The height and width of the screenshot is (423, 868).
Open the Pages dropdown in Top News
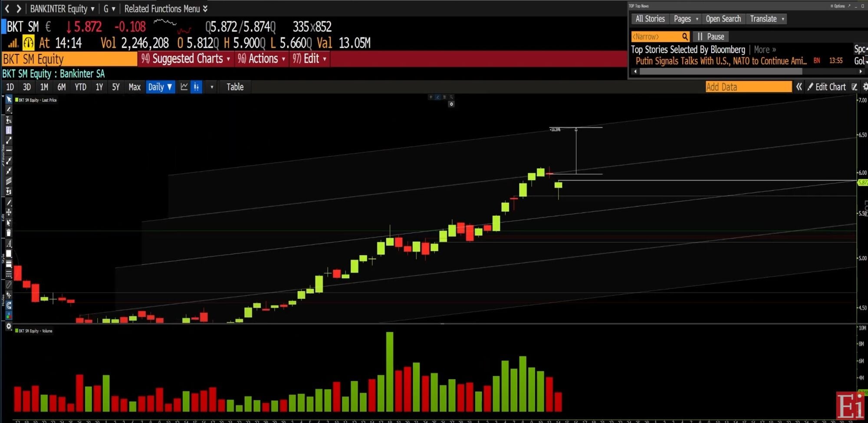[686, 19]
